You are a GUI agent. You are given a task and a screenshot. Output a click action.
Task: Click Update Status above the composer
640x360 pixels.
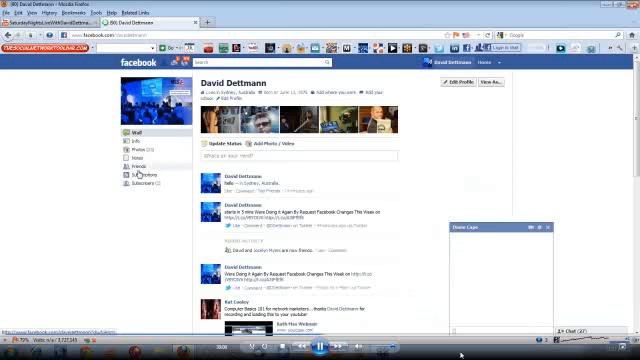[x=222, y=144]
